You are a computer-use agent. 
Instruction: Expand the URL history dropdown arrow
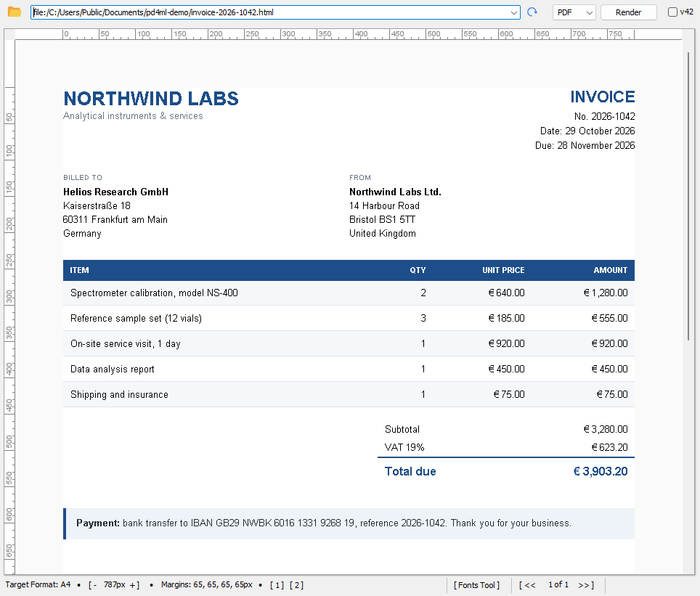[514, 12]
